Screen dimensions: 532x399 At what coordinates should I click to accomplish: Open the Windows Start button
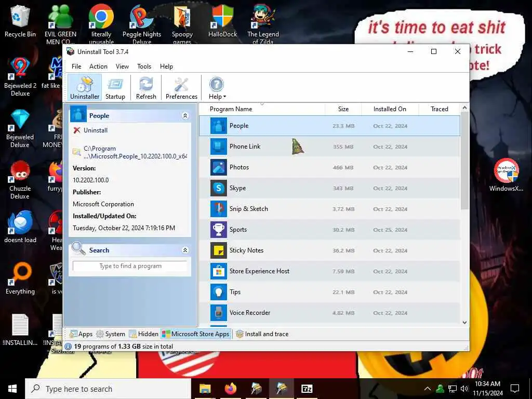pos(12,389)
